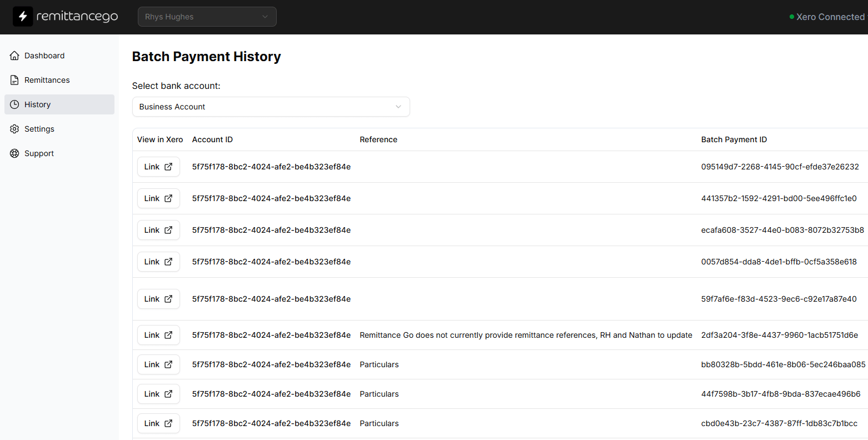The image size is (868, 440).
Task: Click the Dashboard home icon
Action: coord(14,56)
